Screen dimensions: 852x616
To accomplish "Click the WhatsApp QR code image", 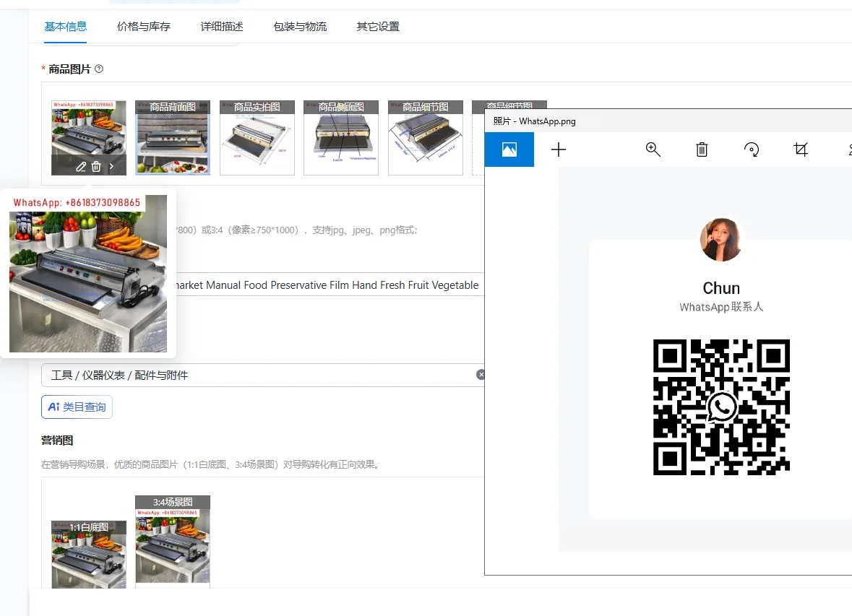I will tap(721, 407).
